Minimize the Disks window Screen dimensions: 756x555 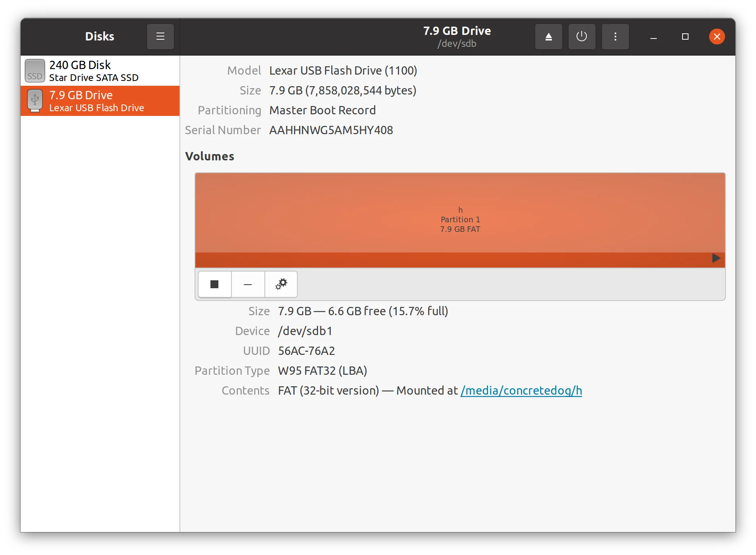(x=653, y=37)
